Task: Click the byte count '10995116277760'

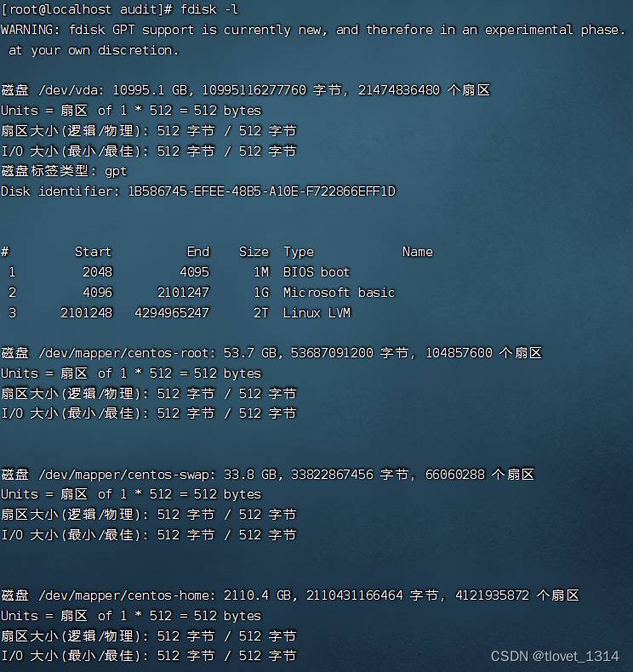Action: tap(254, 90)
